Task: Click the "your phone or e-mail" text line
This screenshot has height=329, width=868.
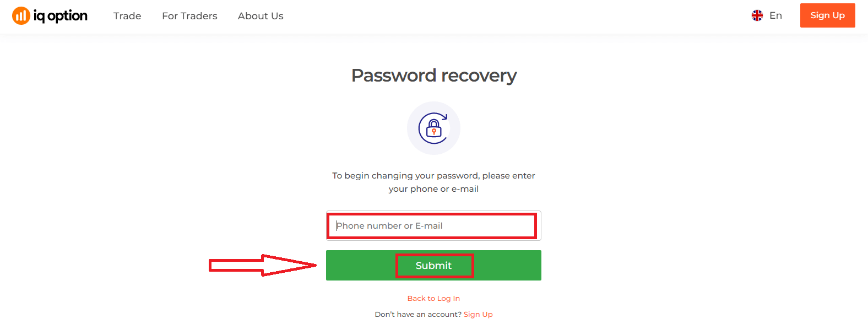Action: tap(433, 188)
